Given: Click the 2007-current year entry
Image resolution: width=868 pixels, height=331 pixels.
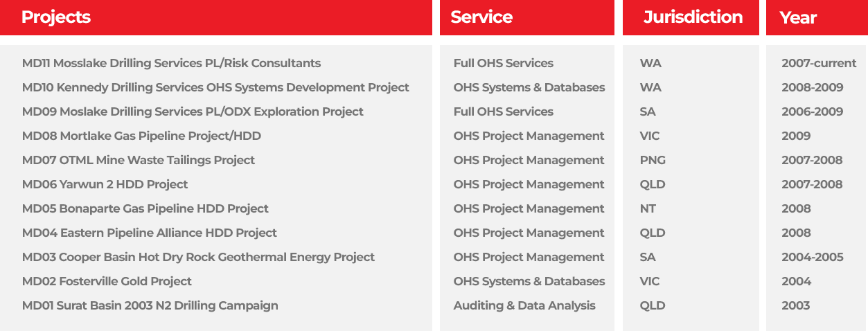Looking at the screenshot, I should point(819,63).
